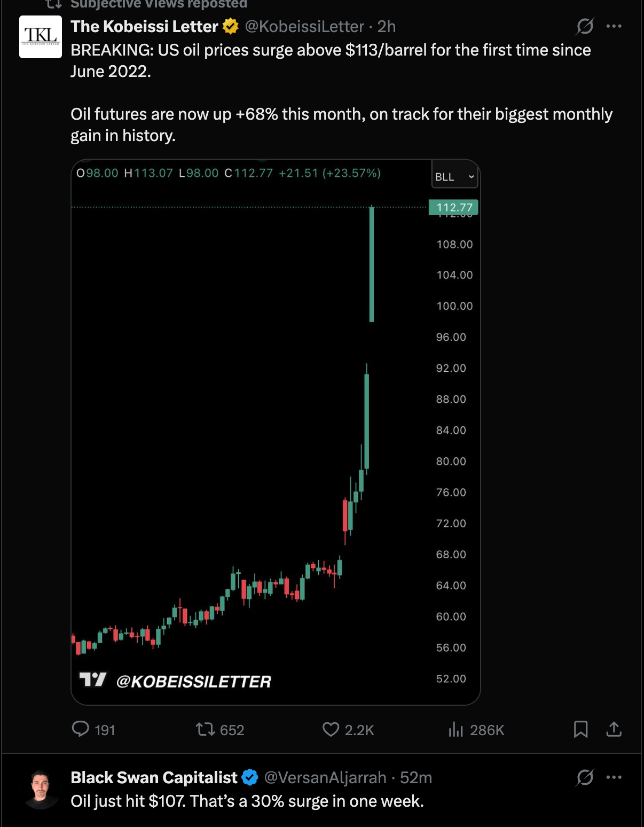Viewport: 644px width, 827px height.
Task: Share the Kobeissi Letter post
Action: click(614, 729)
